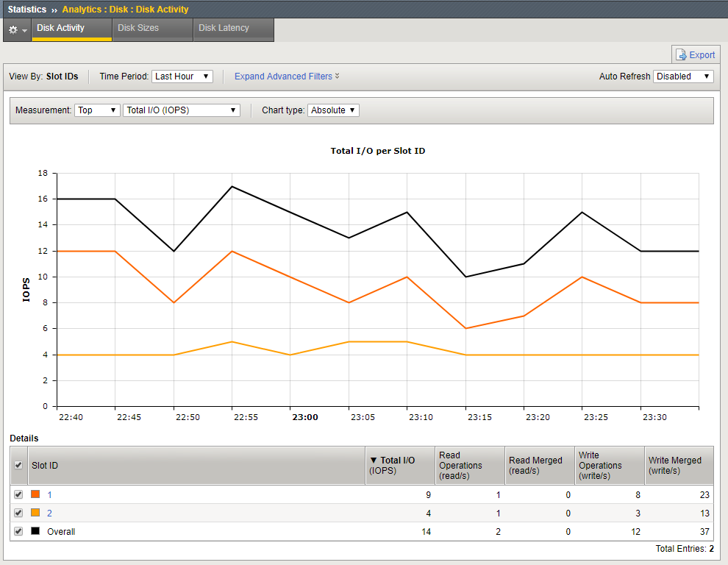728x565 pixels.
Task: Switch to the Disk Latency tab
Action: (x=233, y=29)
